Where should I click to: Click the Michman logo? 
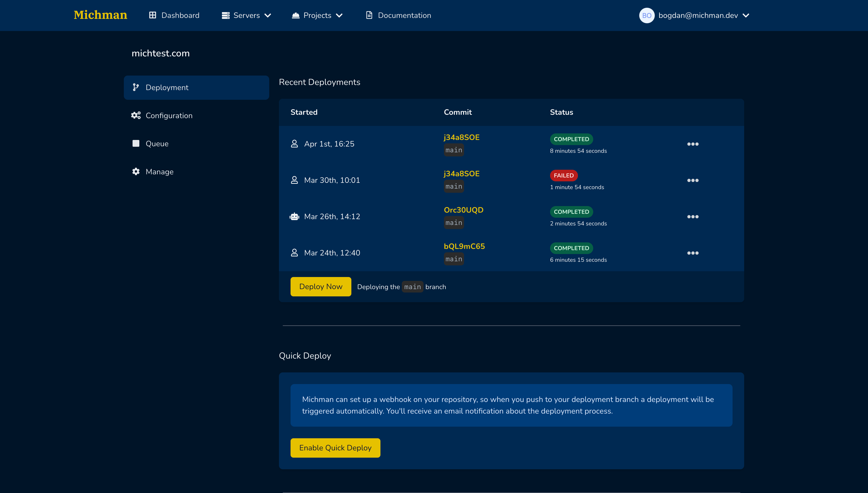point(100,15)
